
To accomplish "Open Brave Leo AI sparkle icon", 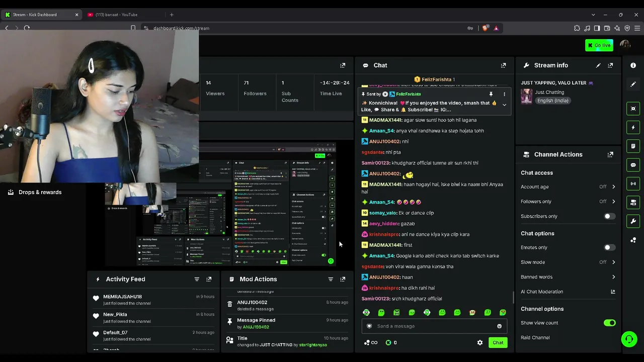I will [617, 28].
